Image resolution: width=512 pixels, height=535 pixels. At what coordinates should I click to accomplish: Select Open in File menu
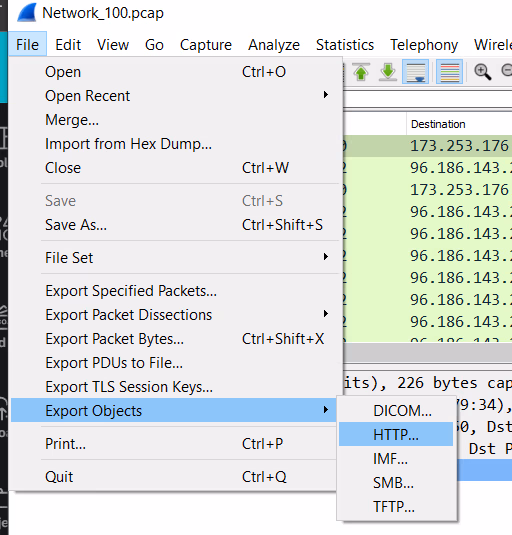tap(175, 72)
